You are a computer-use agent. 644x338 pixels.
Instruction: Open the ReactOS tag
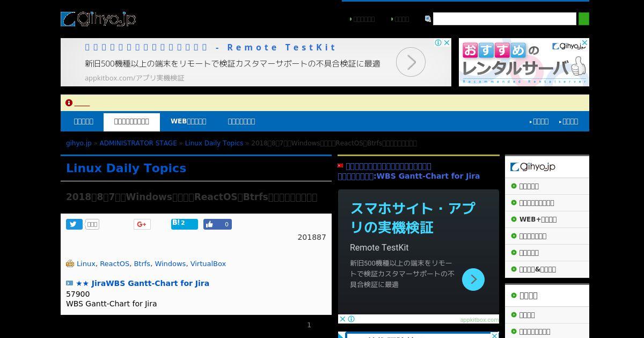pos(114,263)
